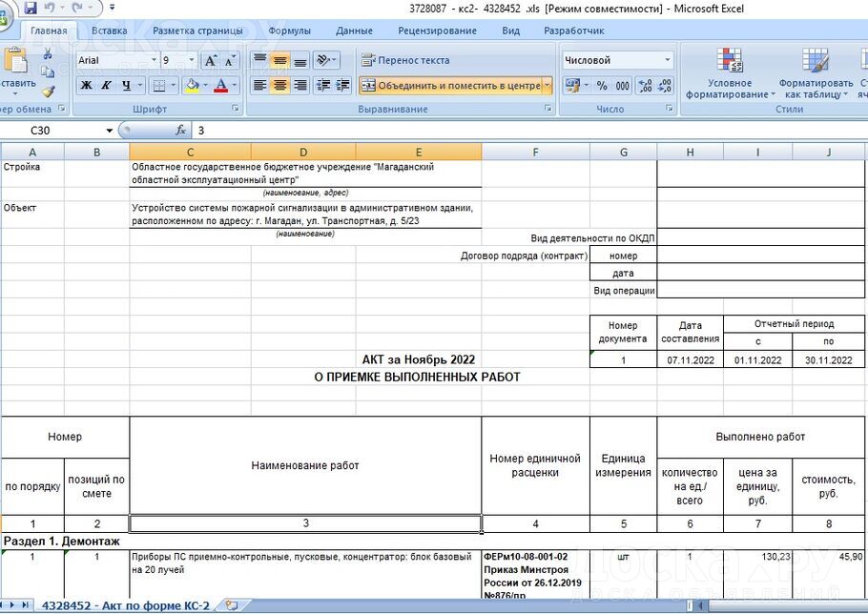Toggle italic (К) formatting

[x=107, y=86]
